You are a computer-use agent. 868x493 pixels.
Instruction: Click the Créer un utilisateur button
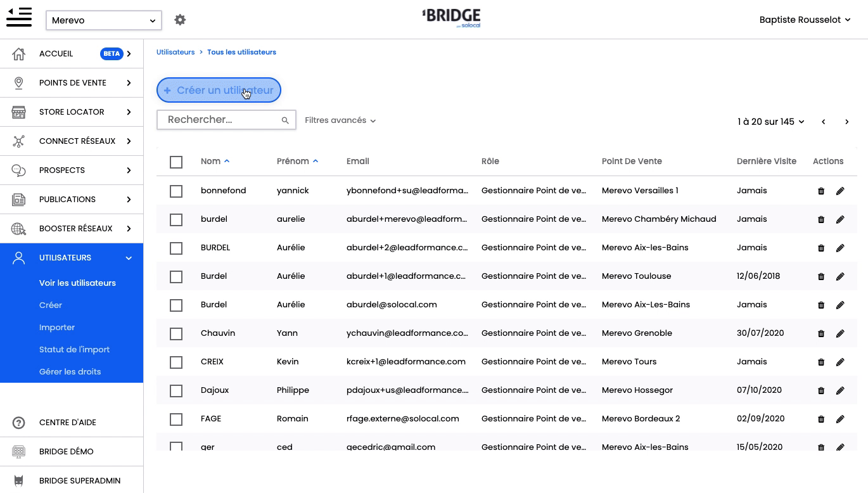point(219,90)
